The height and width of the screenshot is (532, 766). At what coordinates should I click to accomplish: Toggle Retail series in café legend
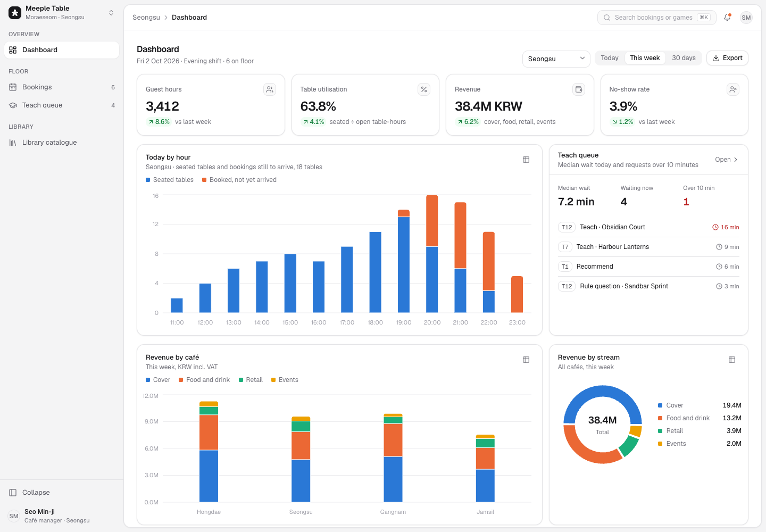tap(251, 380)
